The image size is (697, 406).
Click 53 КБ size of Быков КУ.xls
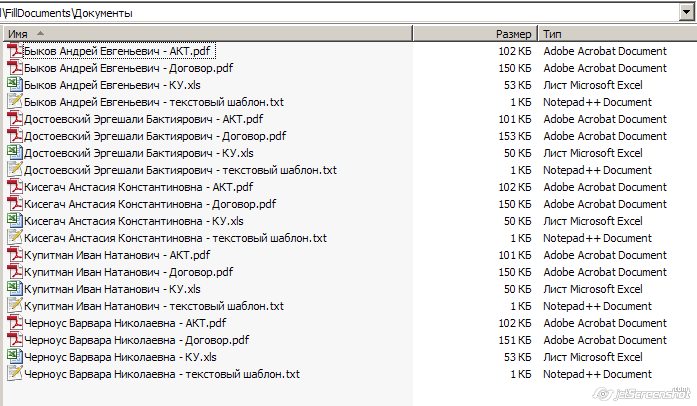[x=518, y=85]
